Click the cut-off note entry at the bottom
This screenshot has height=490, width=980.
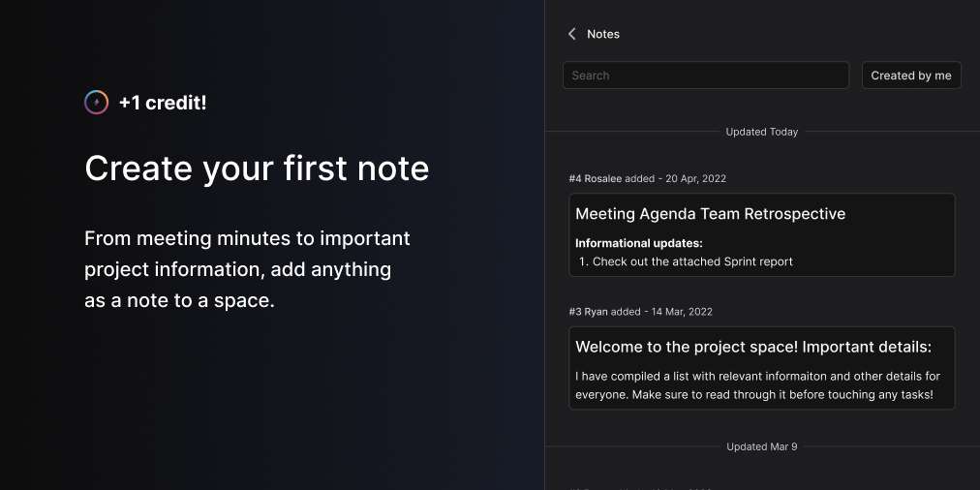click(x=639, y=486)
